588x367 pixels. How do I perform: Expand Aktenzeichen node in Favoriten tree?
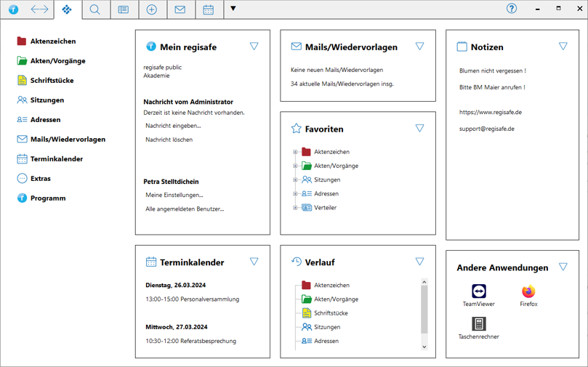[295, 152]
